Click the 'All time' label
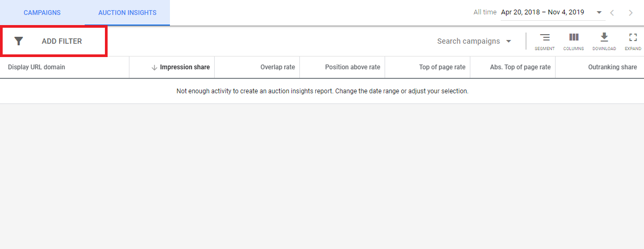The width and height of the screenshot is (644, 249). click(485, 12)
